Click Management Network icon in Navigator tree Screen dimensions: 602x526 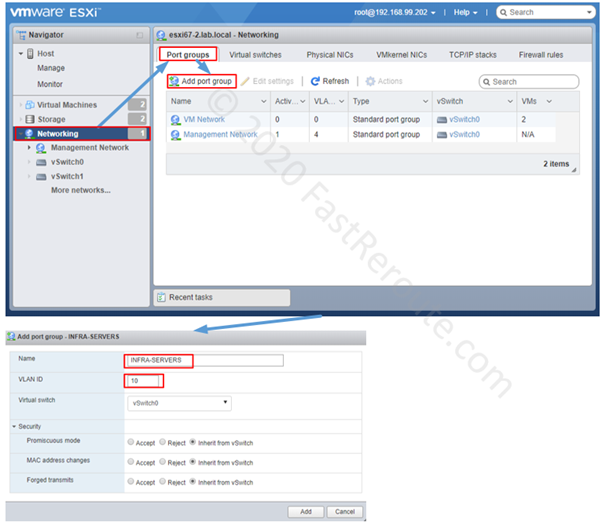pyautogui.click(x=41, y=148)
